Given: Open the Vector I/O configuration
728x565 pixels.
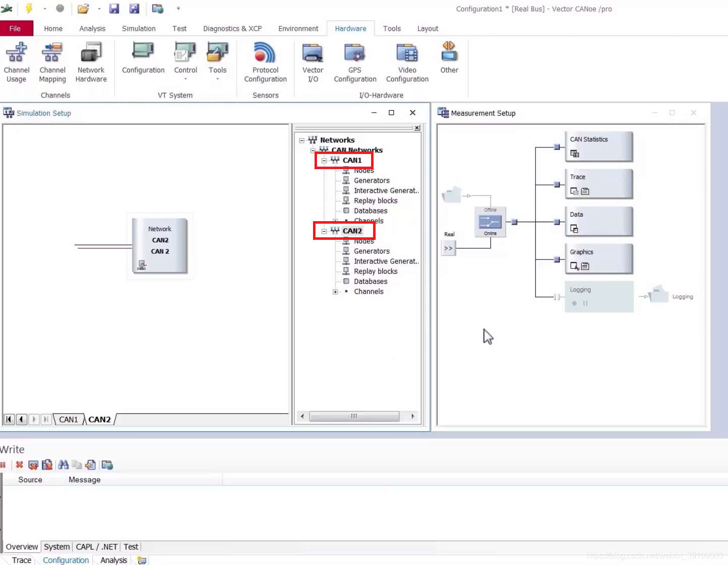Looking at the screenshot, I should coord(313,63).
